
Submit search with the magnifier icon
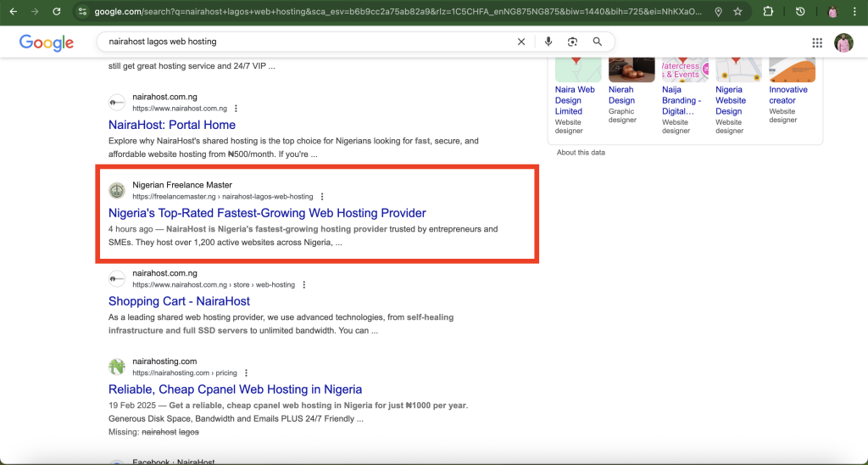click(x=598, y=42)
